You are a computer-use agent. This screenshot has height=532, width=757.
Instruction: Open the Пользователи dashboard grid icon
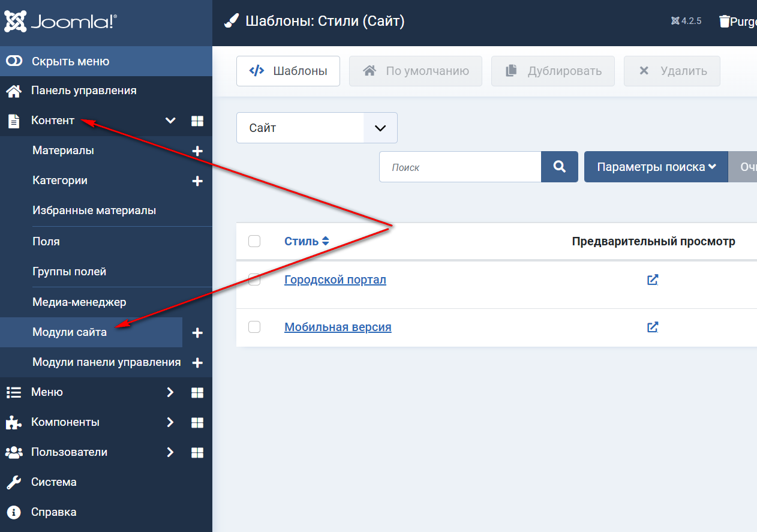coord(197,453)
